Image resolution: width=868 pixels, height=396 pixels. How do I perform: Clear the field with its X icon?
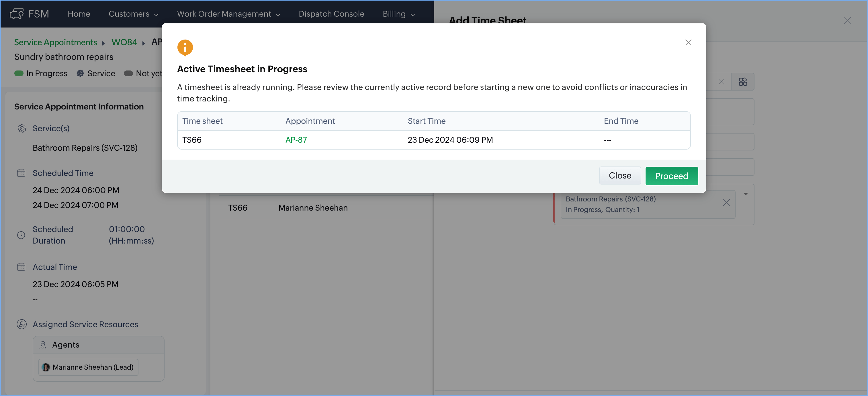(721, 82)
